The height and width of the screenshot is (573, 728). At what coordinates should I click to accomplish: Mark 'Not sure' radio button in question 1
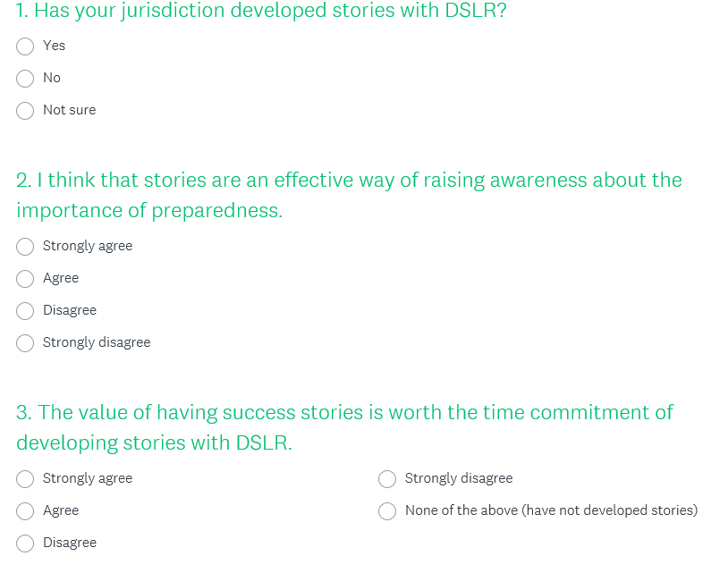click(26, 110)
